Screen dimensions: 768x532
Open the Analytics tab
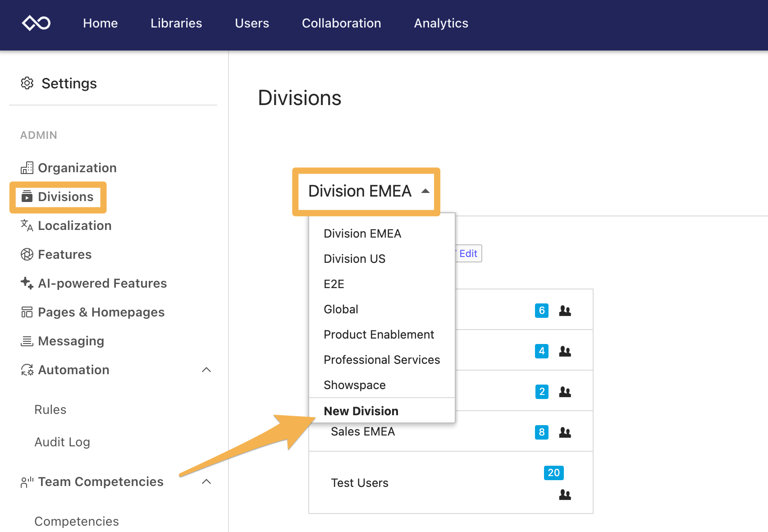click(441, 23)
